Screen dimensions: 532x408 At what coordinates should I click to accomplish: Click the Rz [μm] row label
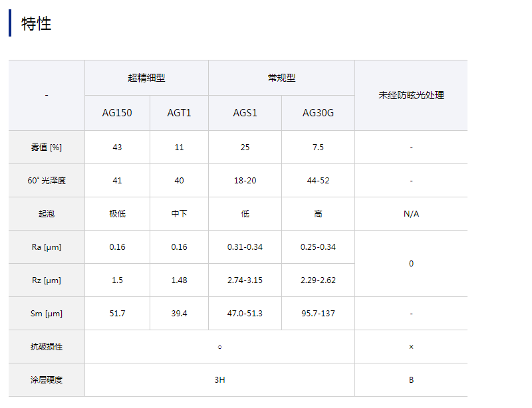click(47, 280)
